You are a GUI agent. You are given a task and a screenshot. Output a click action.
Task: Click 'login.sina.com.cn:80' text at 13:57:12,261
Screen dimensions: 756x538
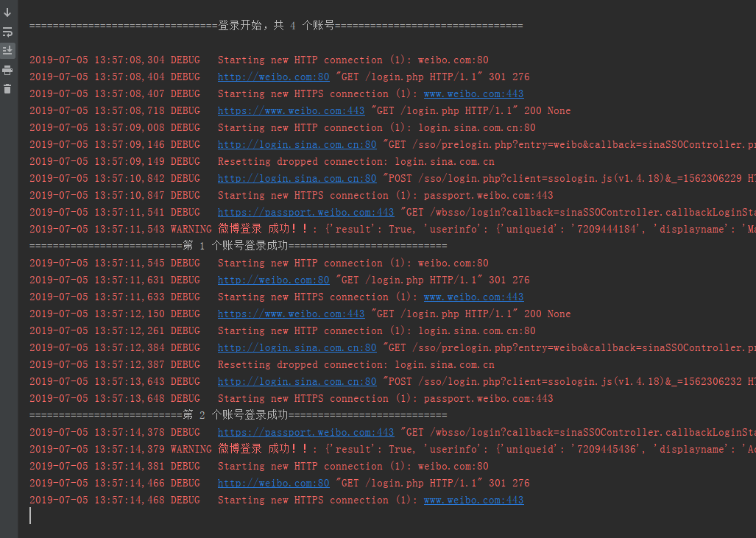(x=477, y=330)
